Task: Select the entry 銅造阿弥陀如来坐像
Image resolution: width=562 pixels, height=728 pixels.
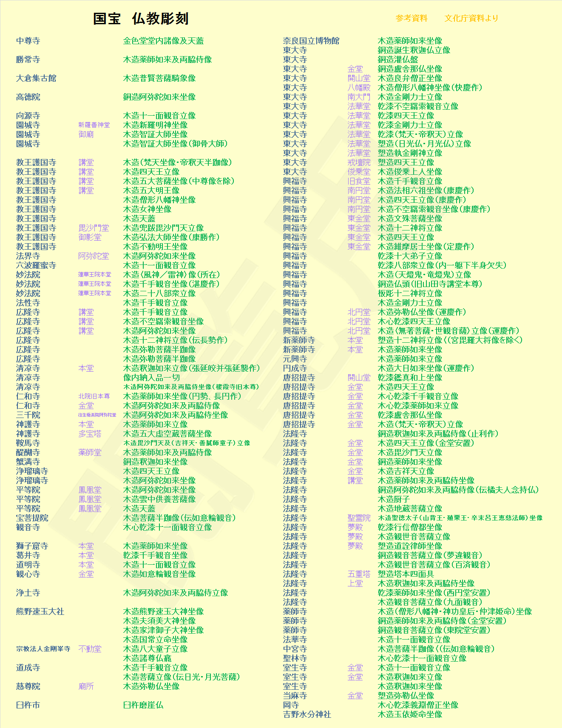Action: point(159,97)
